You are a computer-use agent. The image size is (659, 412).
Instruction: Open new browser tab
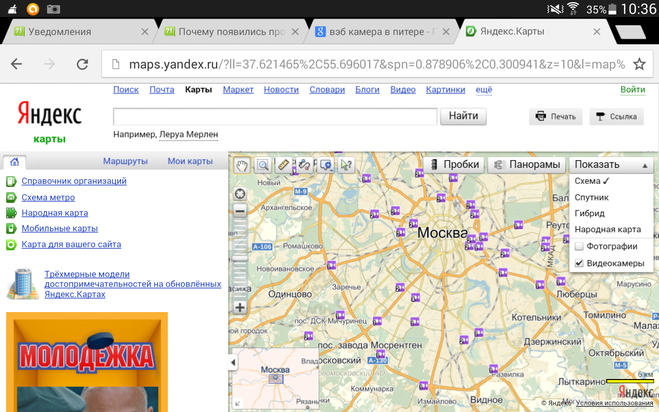(630, 32)
